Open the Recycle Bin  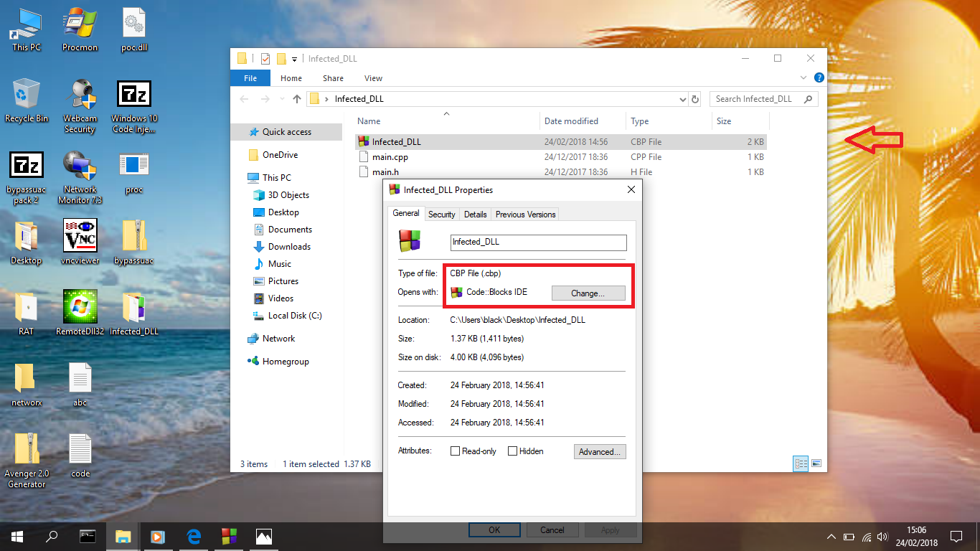27,100
